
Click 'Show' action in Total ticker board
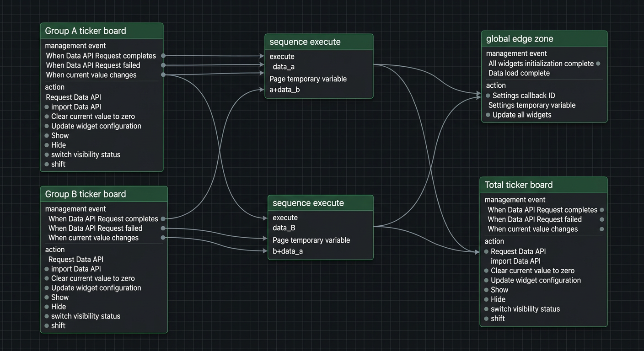(499, 290)
